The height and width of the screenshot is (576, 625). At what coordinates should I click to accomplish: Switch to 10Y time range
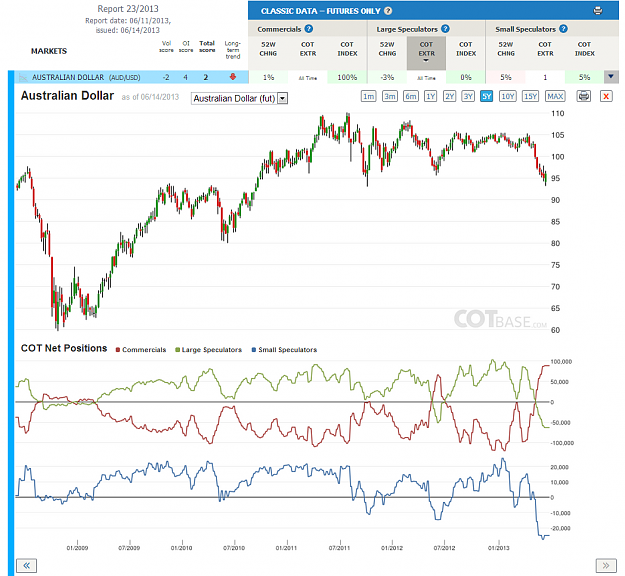[507, 96]
